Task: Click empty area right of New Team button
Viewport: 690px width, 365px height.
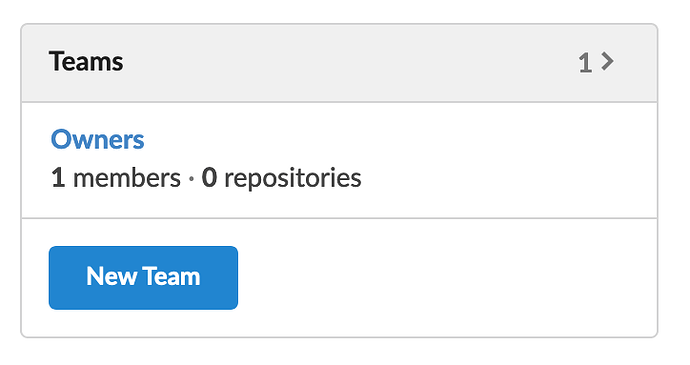Action: click(447, 277)
